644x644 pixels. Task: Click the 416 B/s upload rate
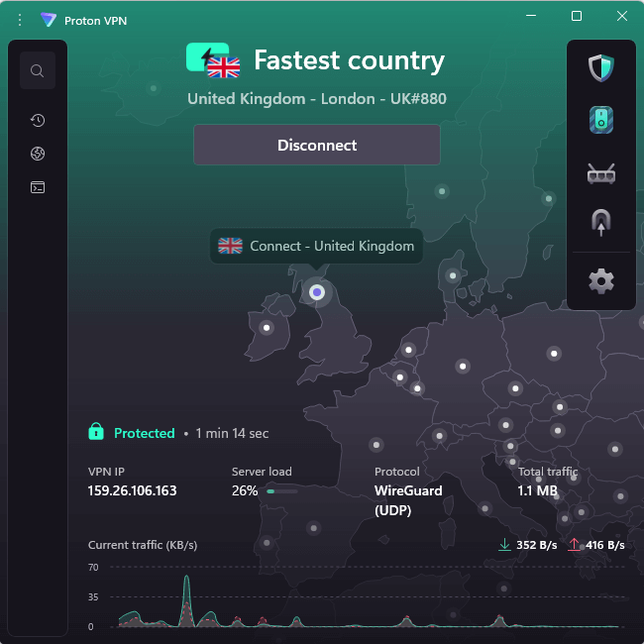pyautogui.click(x=605, y=545)
